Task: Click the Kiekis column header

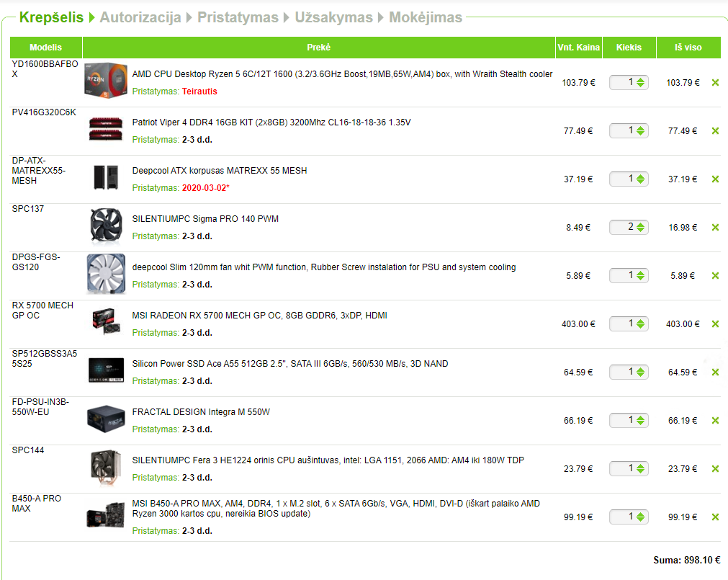Action: point(629,48)
